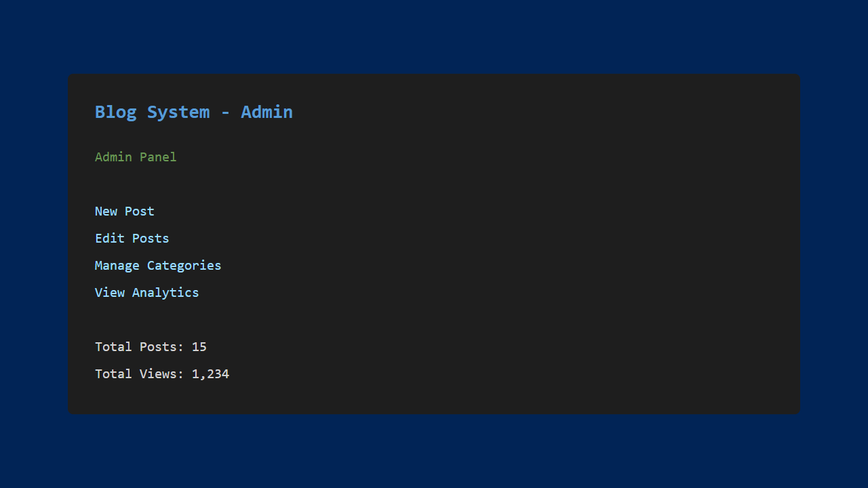Viewport: 868px width, 488px height.
Task: Go to the Edit Posts page
Action: coord(132,239)
